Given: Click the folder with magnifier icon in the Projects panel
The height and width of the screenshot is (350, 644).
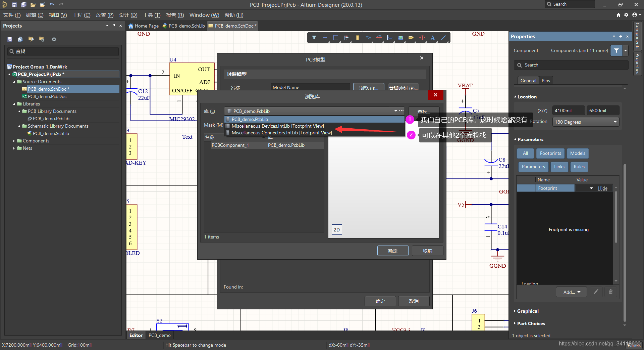Looking at the screenshot, I should coord(31,39).
